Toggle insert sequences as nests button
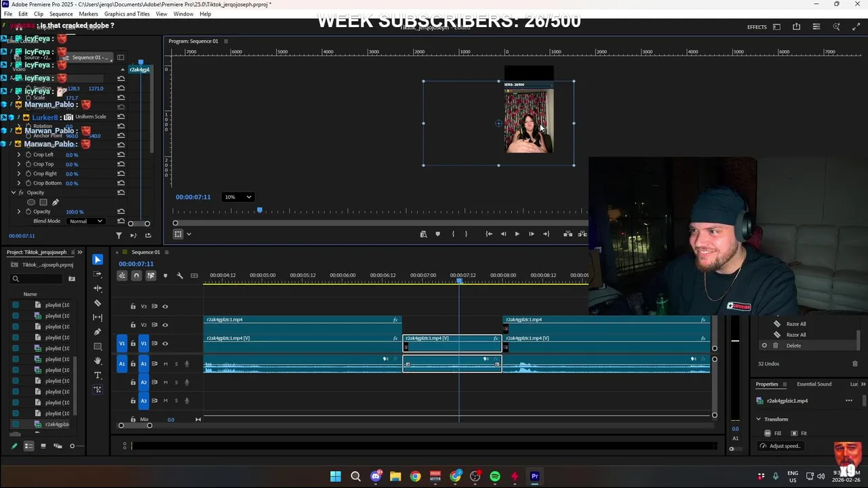868x488 pixels. click(122, 276)
